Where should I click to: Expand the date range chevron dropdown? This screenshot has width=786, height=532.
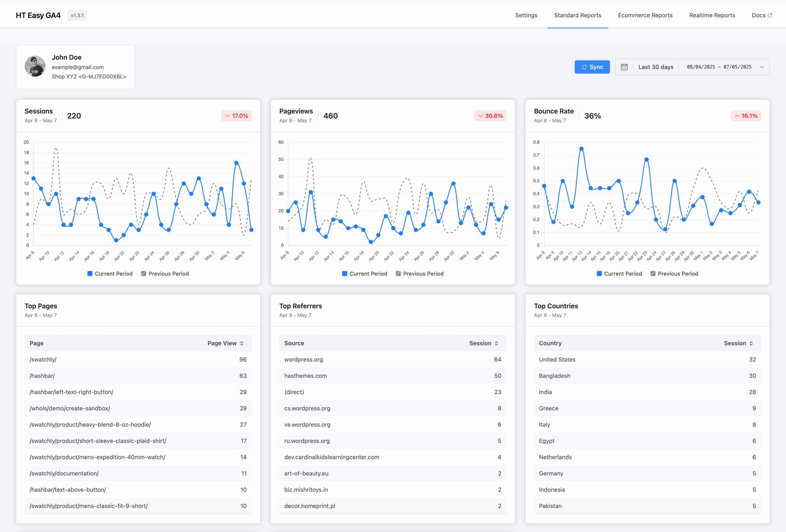pos(762,67)
